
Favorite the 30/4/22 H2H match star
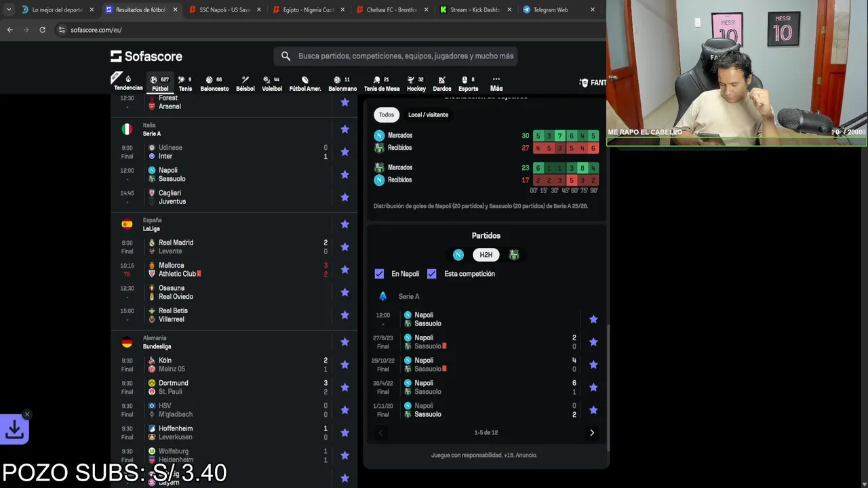pos(593,387)
